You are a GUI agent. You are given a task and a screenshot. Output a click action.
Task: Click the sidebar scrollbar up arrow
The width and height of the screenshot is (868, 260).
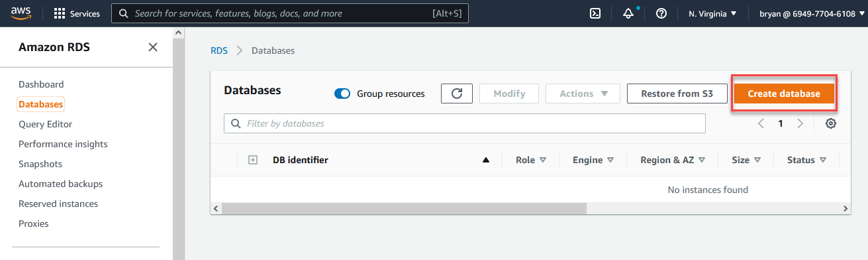[179, 32]
